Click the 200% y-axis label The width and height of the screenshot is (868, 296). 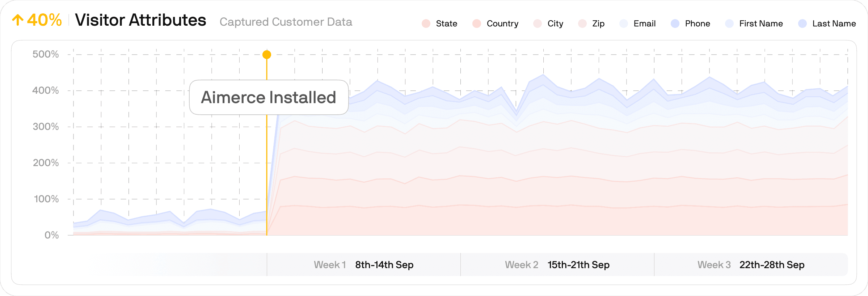pyautogui.click(x=46, y=163)
